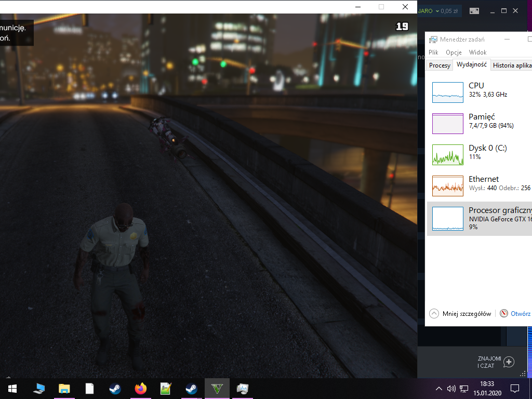
Task: Click the Otwórz resource monitor link
Action: (x=521, y=313)
